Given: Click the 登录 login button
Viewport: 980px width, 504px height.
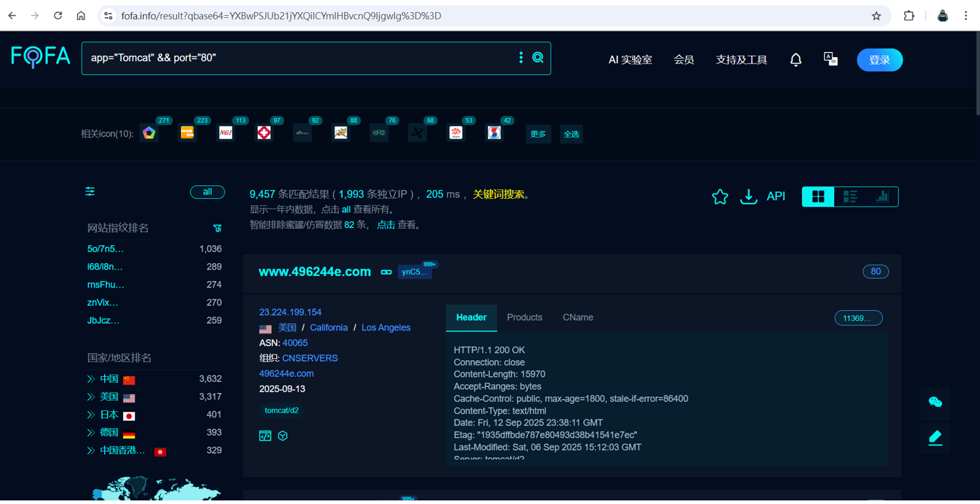Looking at the screenshot, I should [880, 60].
